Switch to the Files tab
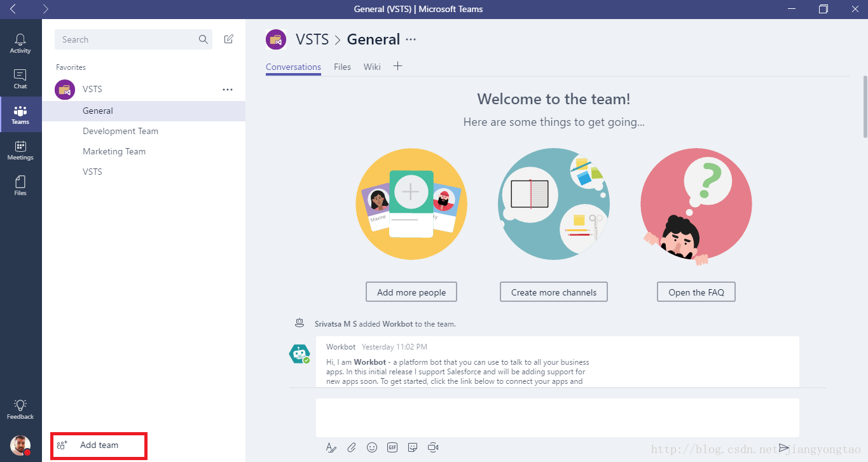 [x=342, y=67]
